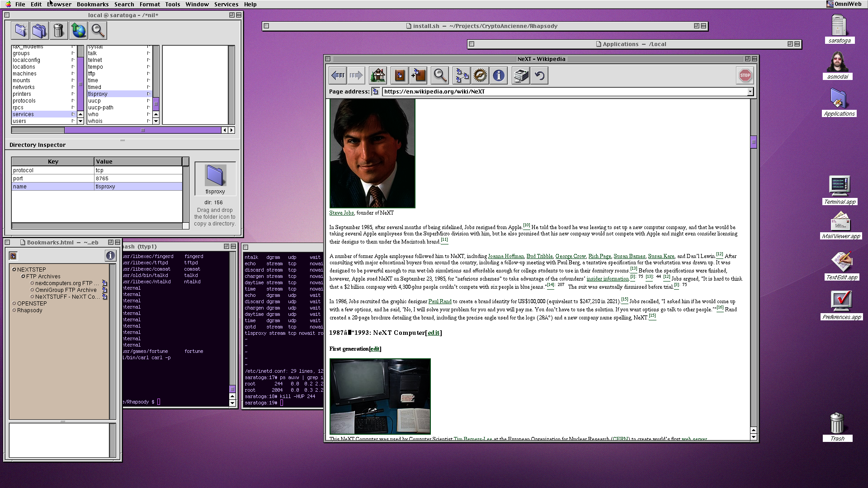Click the Steve Jobs caption link

[x=341, y=213]
